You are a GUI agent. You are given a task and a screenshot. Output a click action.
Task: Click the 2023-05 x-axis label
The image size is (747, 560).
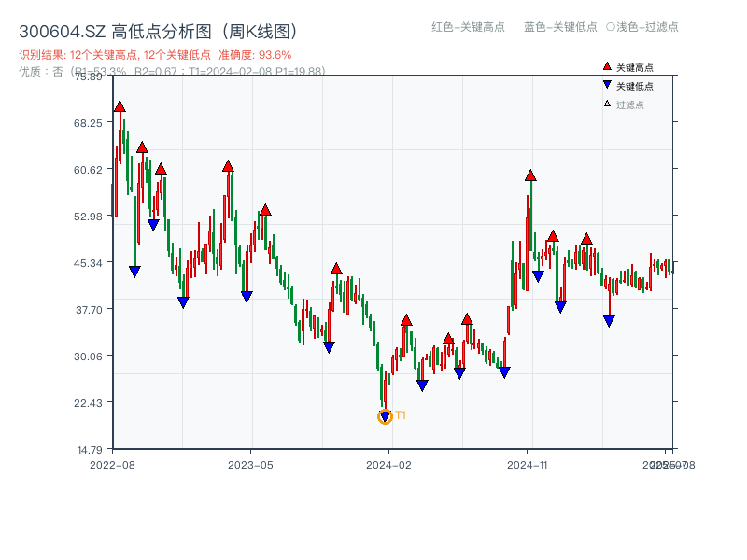tap(250, 465)
